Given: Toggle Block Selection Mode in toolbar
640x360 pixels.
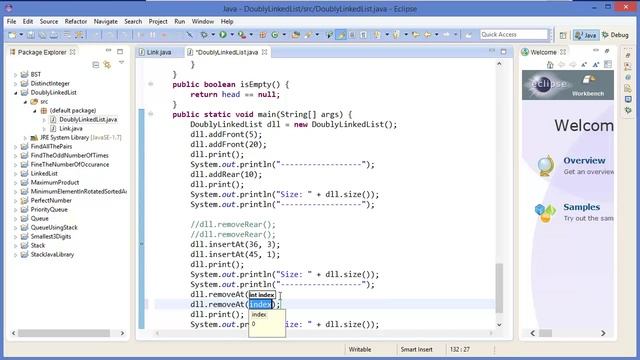Looking at the screenshot, I should 351,35.
